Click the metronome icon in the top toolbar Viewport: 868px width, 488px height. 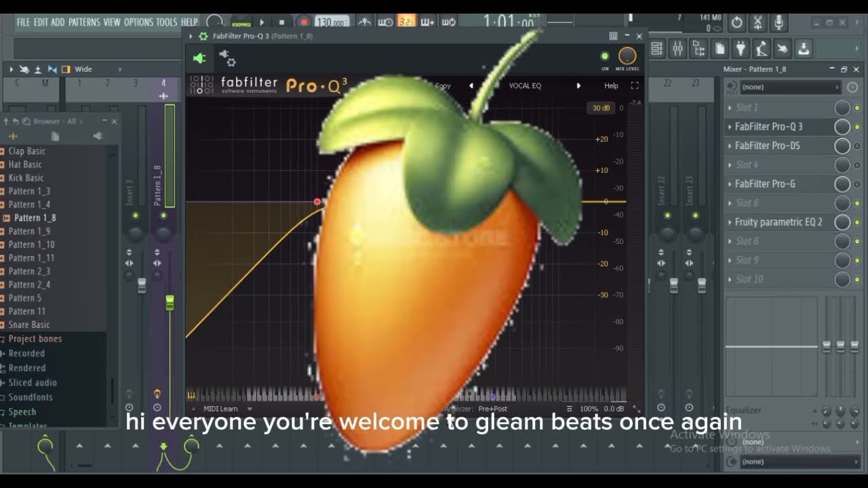click(365, 22)
